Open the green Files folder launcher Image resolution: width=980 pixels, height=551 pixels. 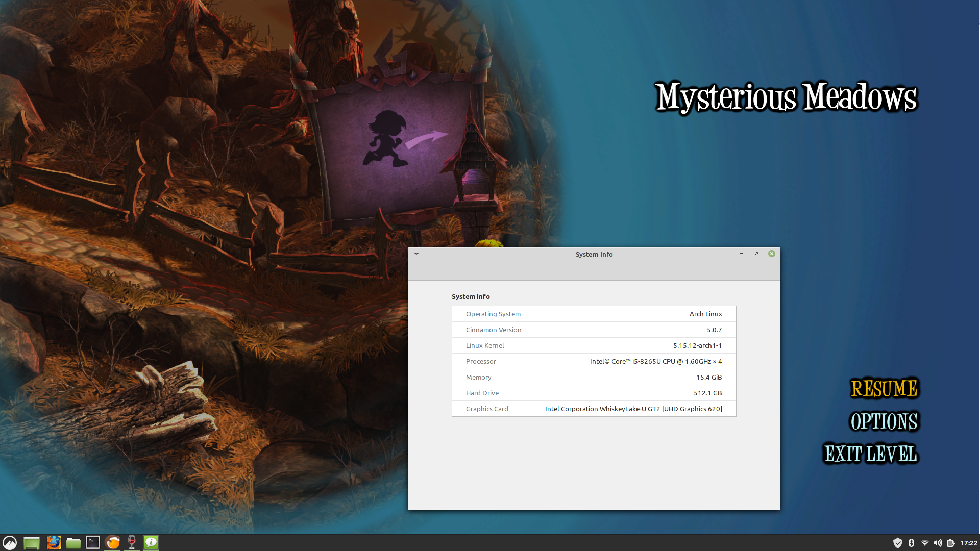coord(73,542)
